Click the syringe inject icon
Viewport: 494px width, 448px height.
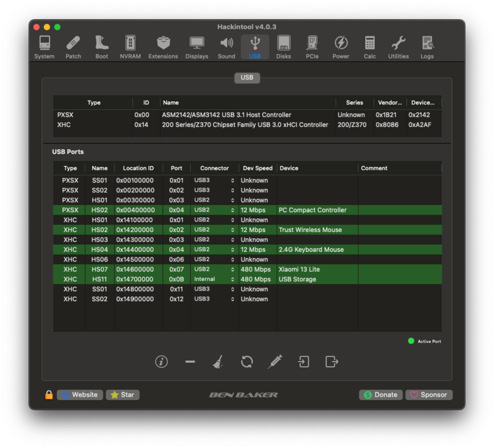pyautogui.click(x=275, y=362)
